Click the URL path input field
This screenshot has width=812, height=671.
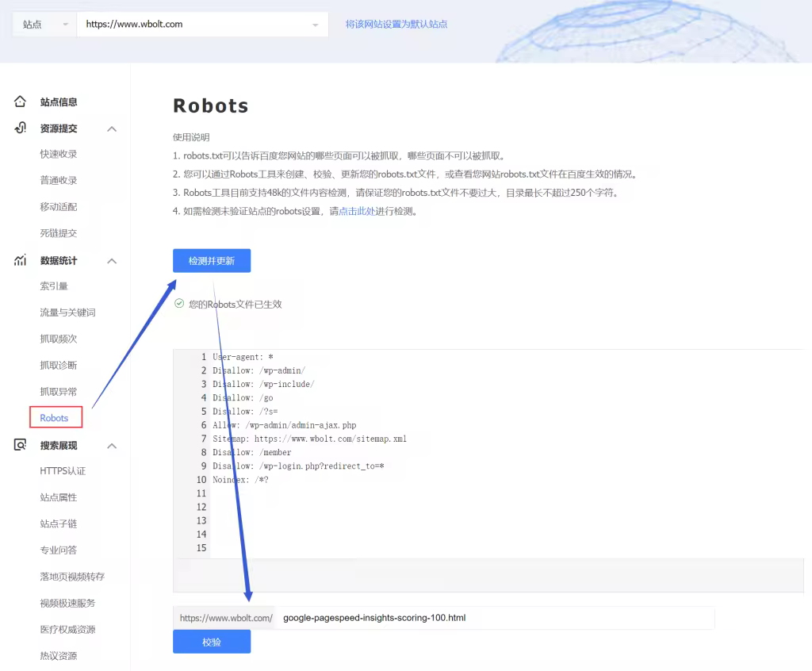(495, 618)
